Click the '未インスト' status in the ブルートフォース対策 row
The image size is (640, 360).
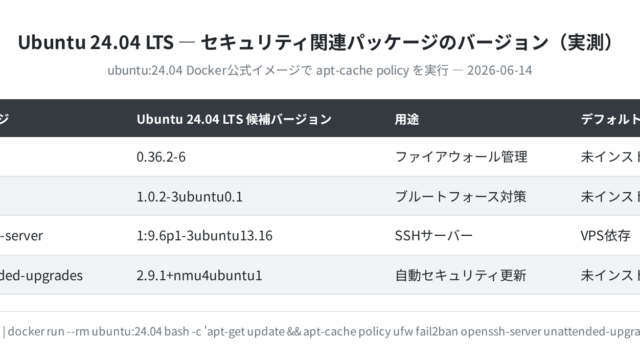pyautogui.click(x=610, y=197)
